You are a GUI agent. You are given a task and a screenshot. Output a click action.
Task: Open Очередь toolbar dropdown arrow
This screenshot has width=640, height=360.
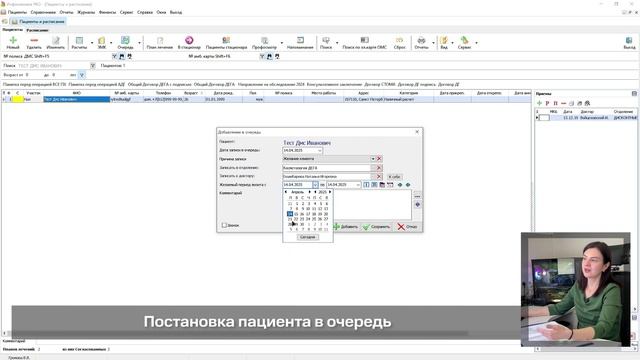click(x=139, y=43)
